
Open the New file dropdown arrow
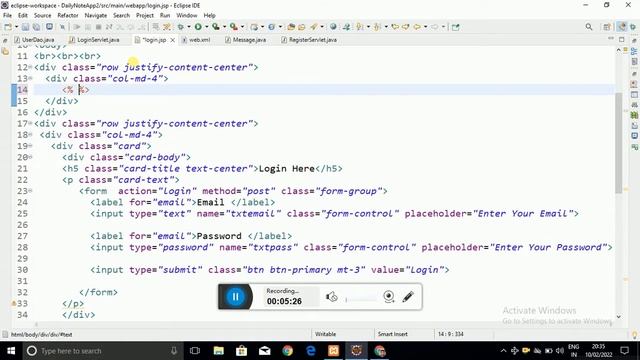16,27
